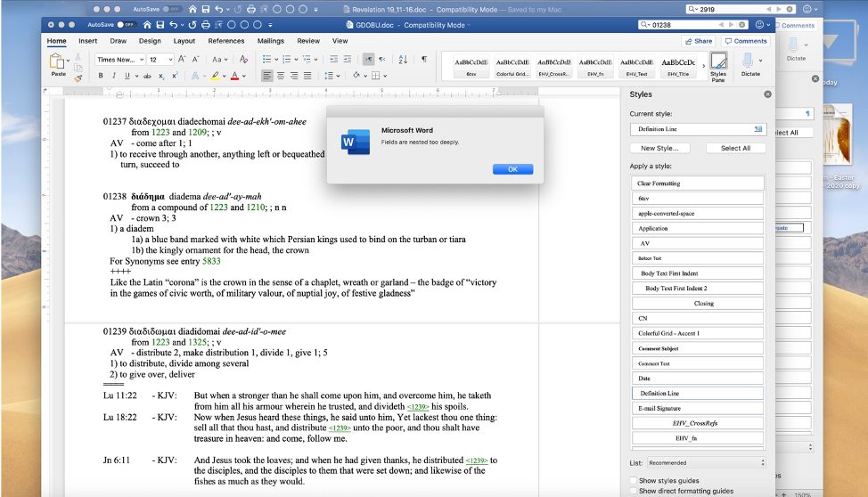Click Share button in GDOBU.doc

pos(699,41)
